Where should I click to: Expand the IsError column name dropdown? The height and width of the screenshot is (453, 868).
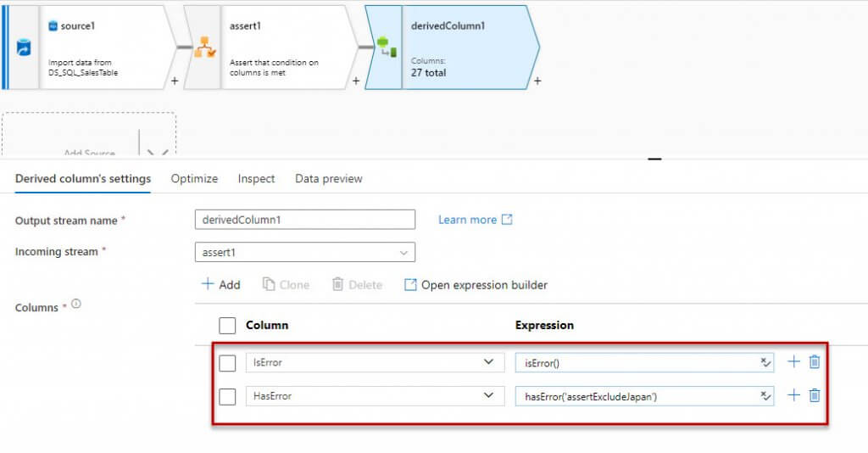tap(487, 362)
